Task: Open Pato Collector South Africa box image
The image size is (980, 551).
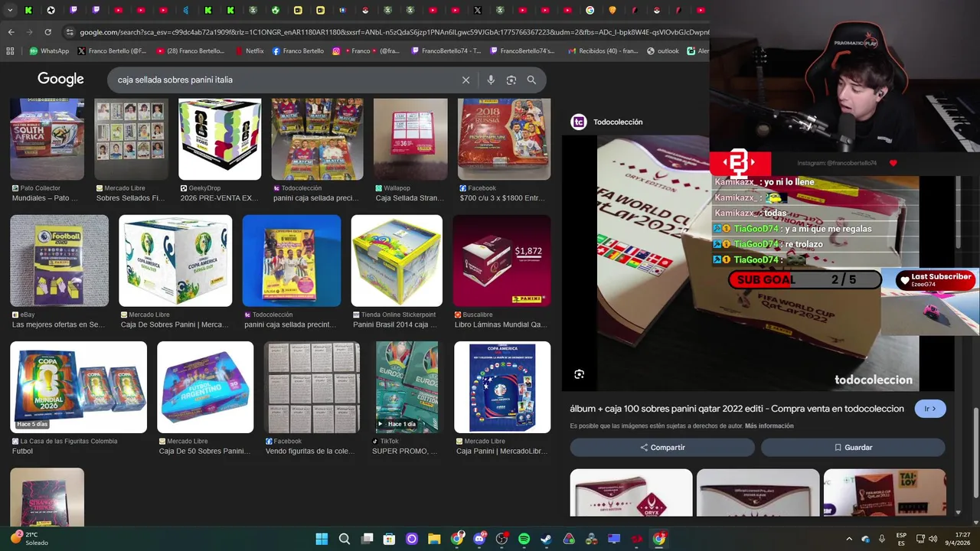Action: tap(47, 139)
